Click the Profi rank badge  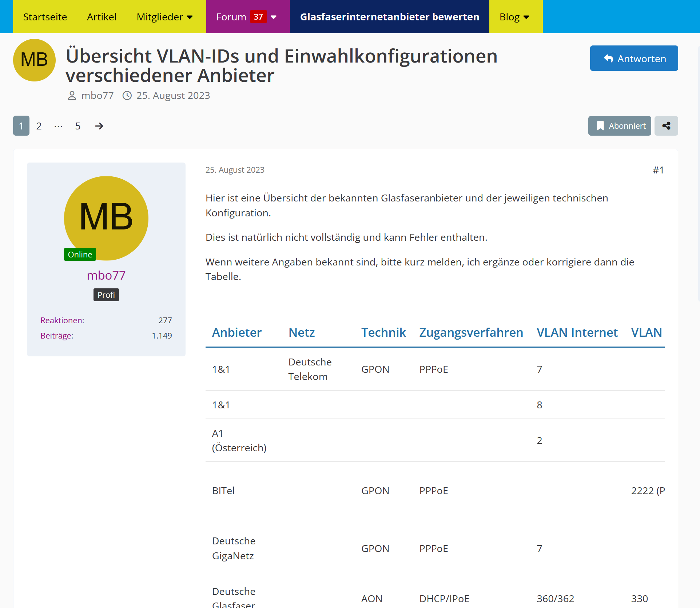pos(106,295)
